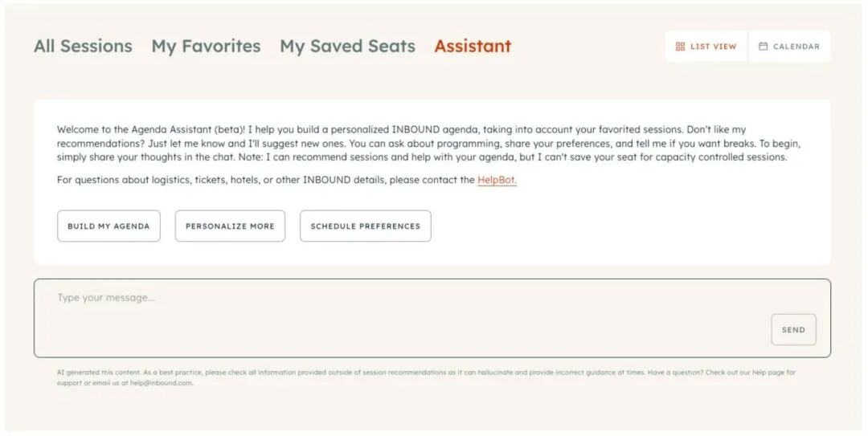Select the Assistant tab
868x436 pixels.
pyautogui.click(x=473, y=47)
